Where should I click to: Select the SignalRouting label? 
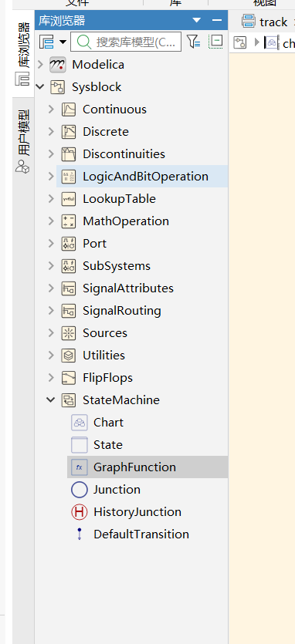pyautogui.click(x=122, y=311)
